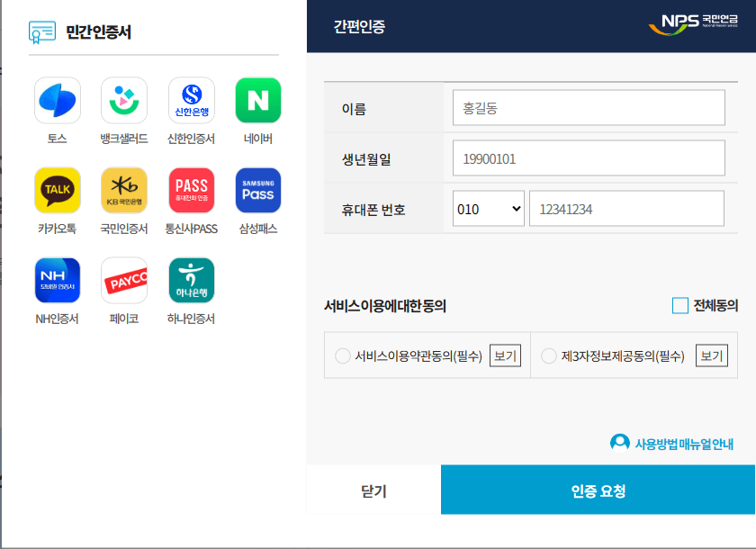Select the 서비스이용약관동의 radio button
This screenshot has width=756, height=549.
pos(343,355)
